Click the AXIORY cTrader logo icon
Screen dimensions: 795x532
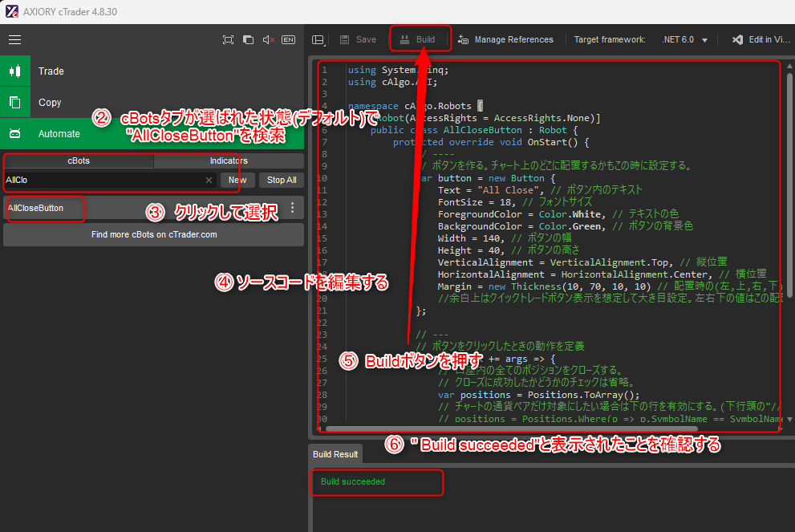tap(12, 12)
